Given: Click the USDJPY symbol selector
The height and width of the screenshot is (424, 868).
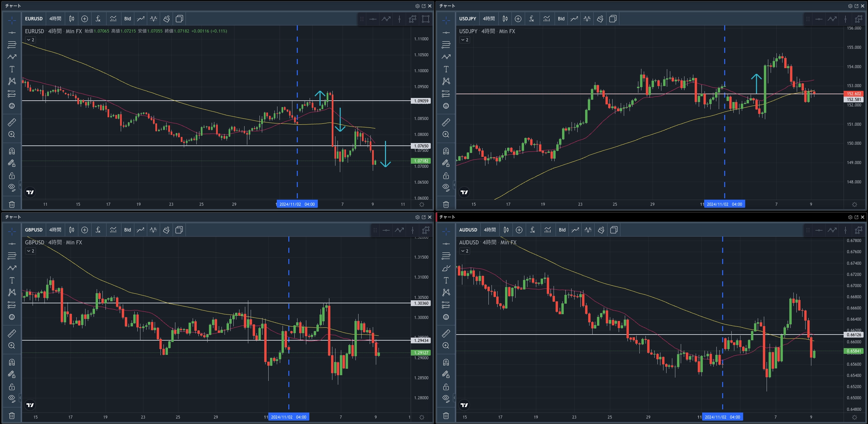Looking at the screenshot, I should point(467,19).
